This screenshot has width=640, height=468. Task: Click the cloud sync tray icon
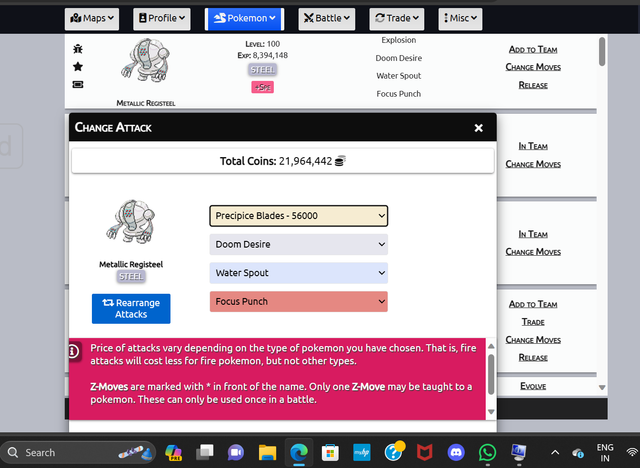578,453
